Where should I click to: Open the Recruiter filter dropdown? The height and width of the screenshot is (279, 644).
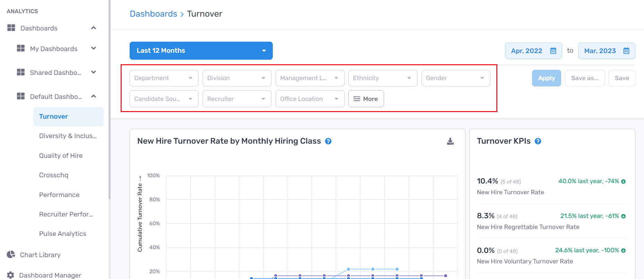pos(237,99)
